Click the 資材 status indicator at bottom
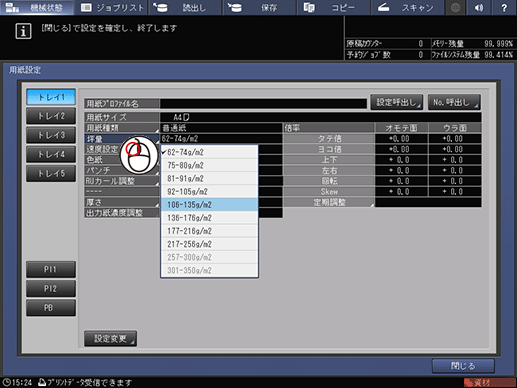Viewport: 517px width, 388px height. click(489, 382)
